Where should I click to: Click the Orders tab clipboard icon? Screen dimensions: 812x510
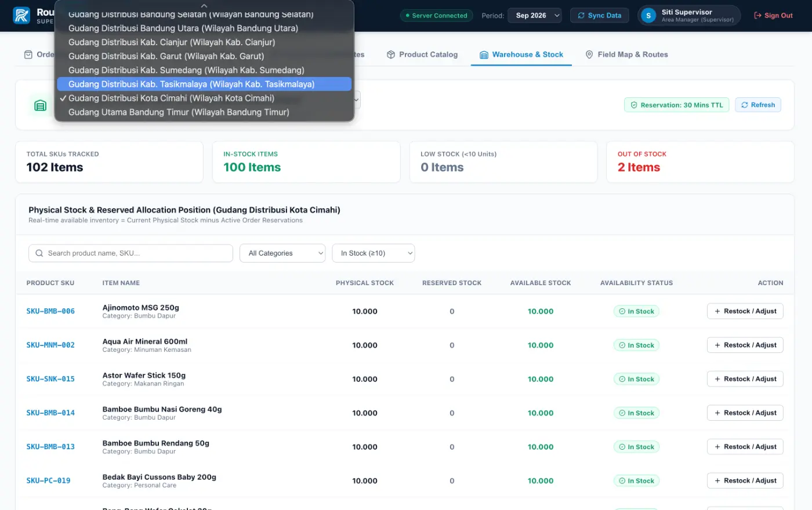pos(28,54)
